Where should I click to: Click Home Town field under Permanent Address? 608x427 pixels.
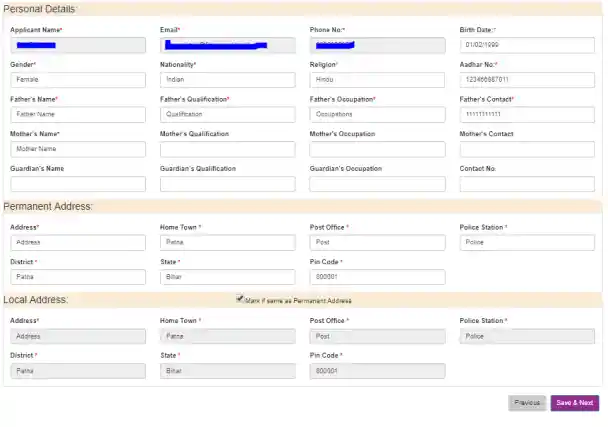[227, 243]
